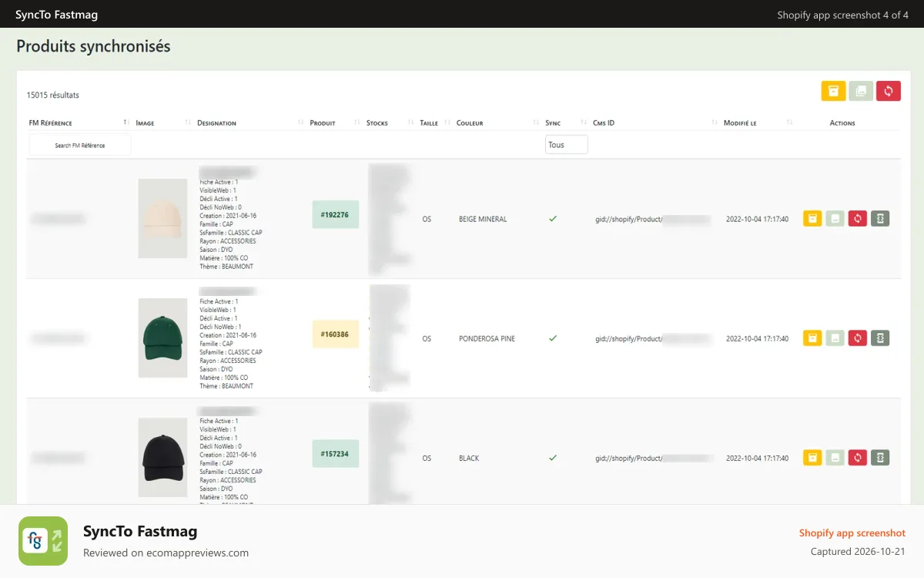The width and height of the screenshot is (924, 578).
Task: Click the sync checkmark in PONDEROSA PINE row
Action: (x=552, y=338)
